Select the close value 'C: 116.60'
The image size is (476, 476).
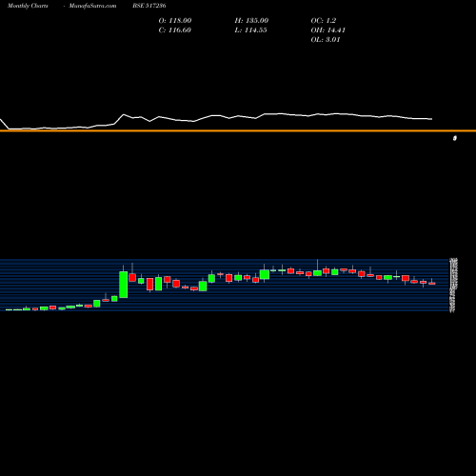pos(174,30)
